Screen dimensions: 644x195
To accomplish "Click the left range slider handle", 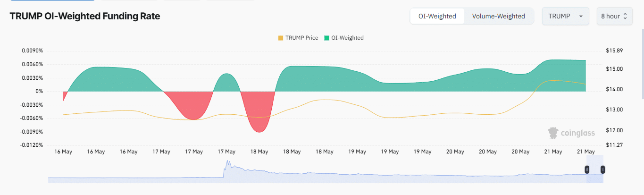I will coord(587,169).
